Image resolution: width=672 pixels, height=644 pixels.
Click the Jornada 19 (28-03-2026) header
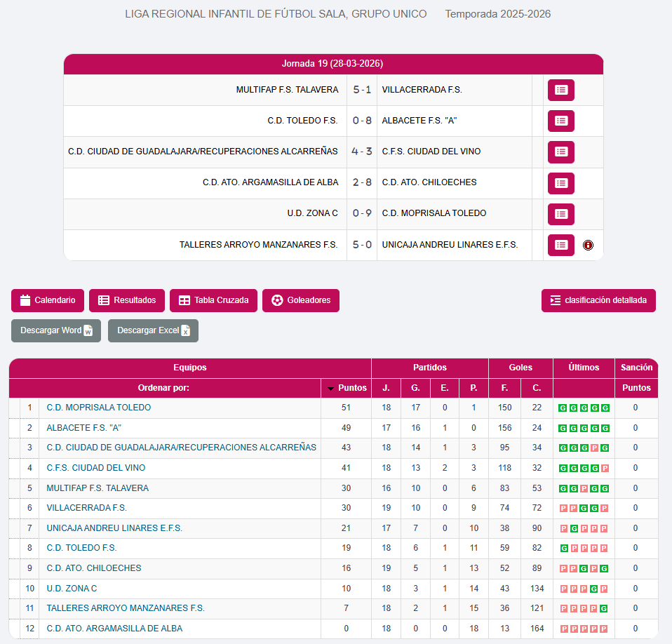(333, 64)
